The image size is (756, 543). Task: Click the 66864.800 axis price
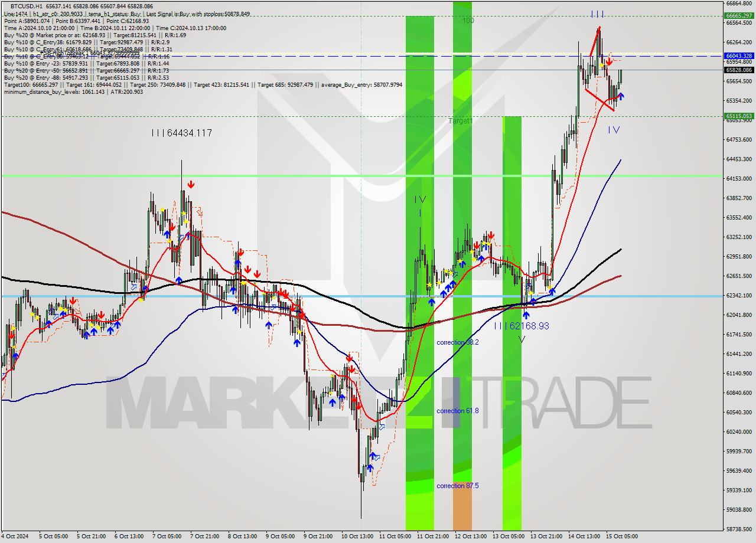pyautogui.click(x=739, y=3)
